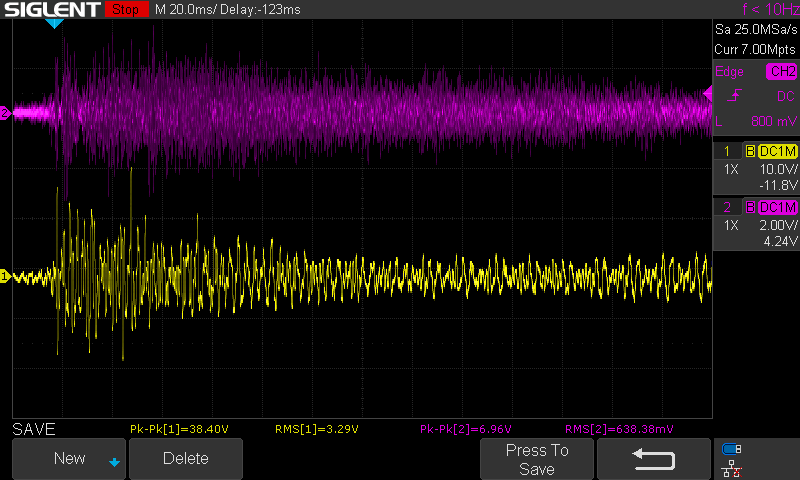Click the Curr 7.00Mpts memory depth

click(x=755, y=49)
